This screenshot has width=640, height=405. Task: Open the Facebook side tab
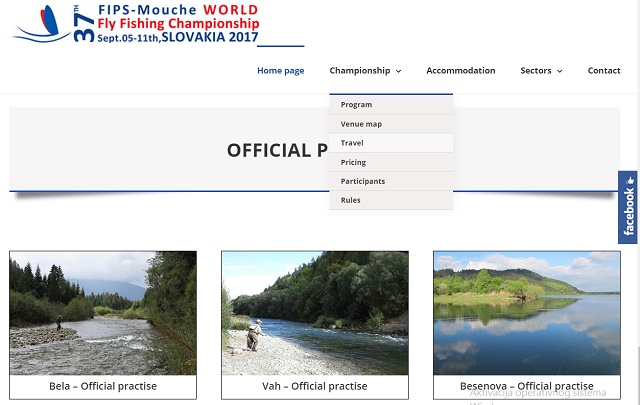628,206
